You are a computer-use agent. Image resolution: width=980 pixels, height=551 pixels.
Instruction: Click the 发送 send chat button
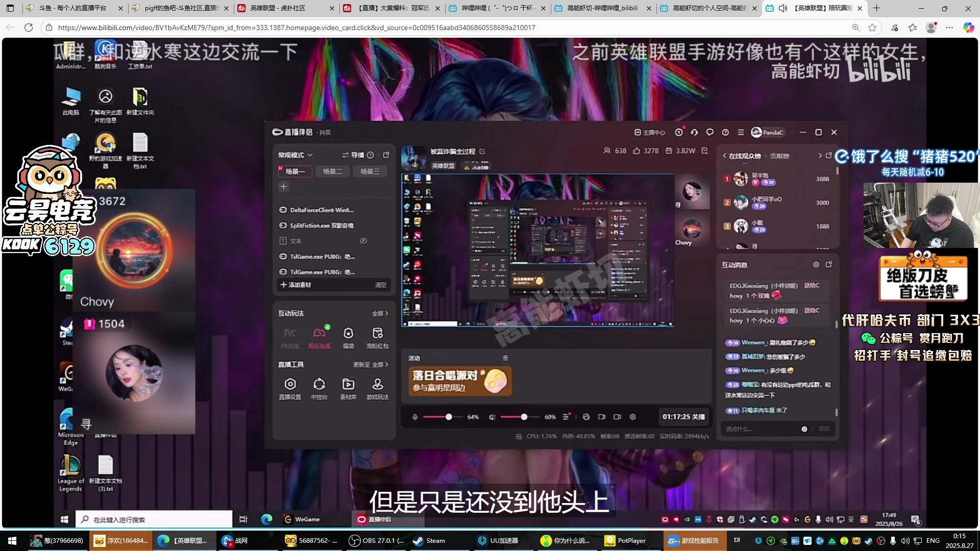[x=824, y=429]
